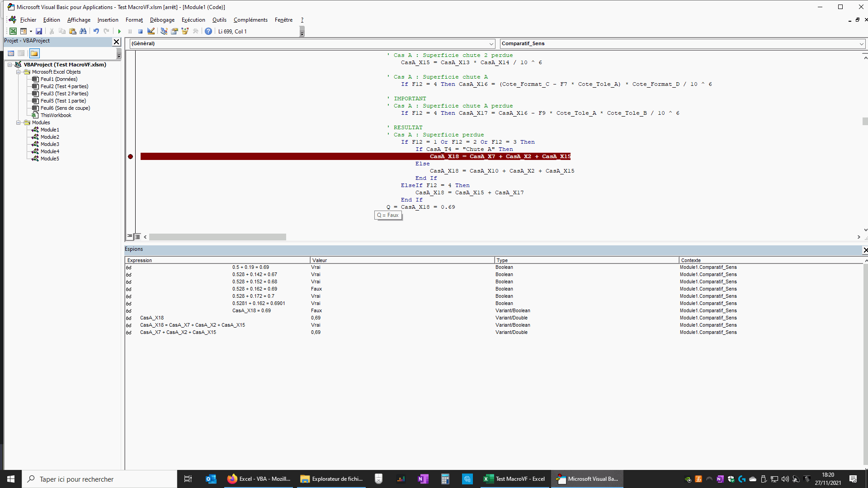This screenshot has height=488, width=868.
Task: Switch to Test MacroVF Excel taskbar window
Action: tap(514, 479)
